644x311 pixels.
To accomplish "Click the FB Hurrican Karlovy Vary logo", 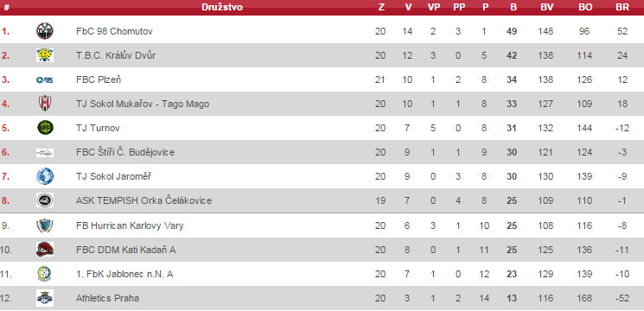I will click(x=44, y=225).
